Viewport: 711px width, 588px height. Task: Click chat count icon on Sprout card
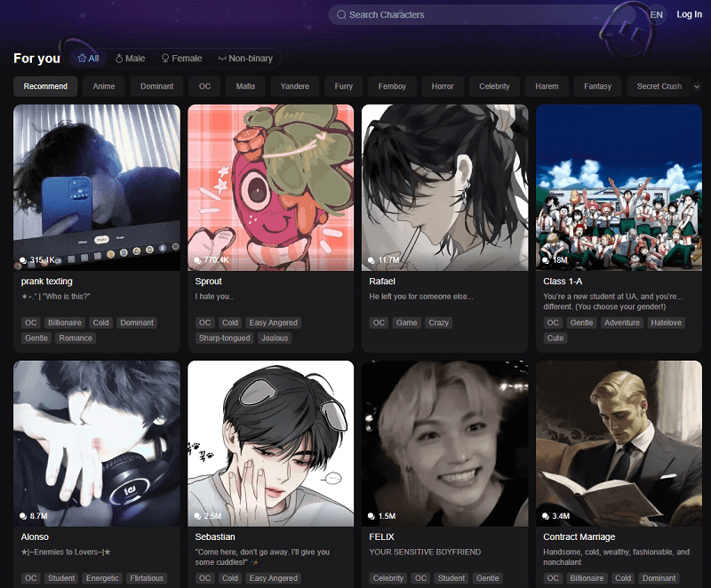pyautogui.click(x=197, y=260)
